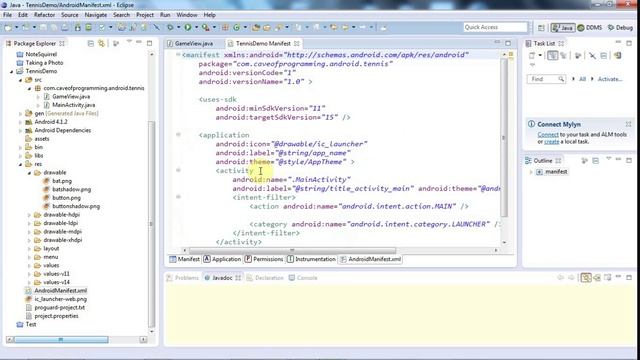Switch to the Problems view tab
This screenshot has height=360, width=640.
[182, 278]
